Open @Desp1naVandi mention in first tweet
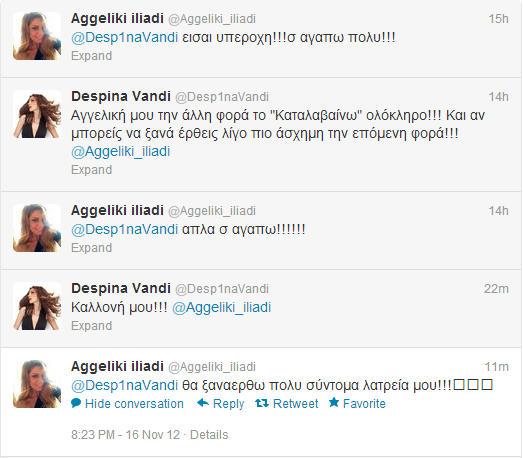The height and width of the screenshot is (458, 523). coord(124,37)
